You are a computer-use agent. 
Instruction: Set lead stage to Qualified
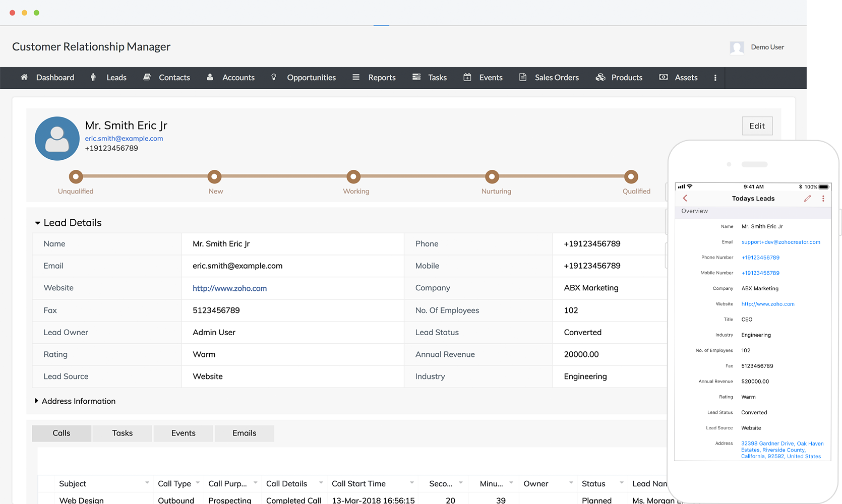tap(631, 177)
